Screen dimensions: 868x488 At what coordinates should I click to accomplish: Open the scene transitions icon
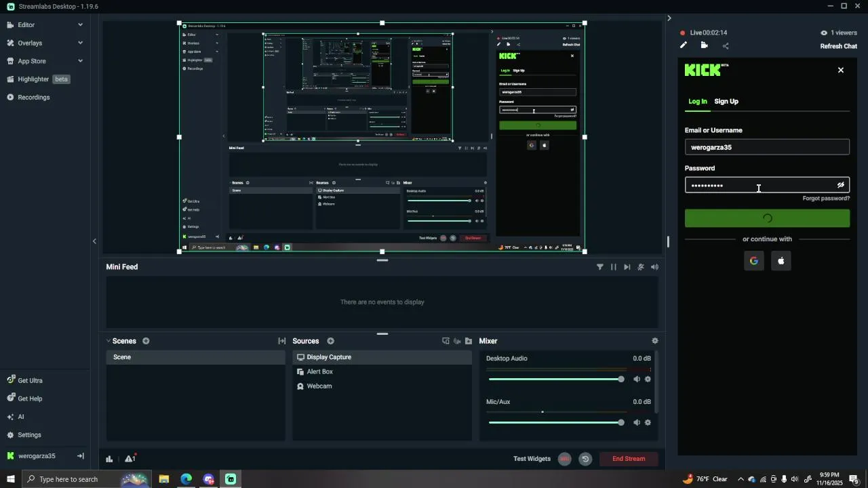(x=282, y=341)
